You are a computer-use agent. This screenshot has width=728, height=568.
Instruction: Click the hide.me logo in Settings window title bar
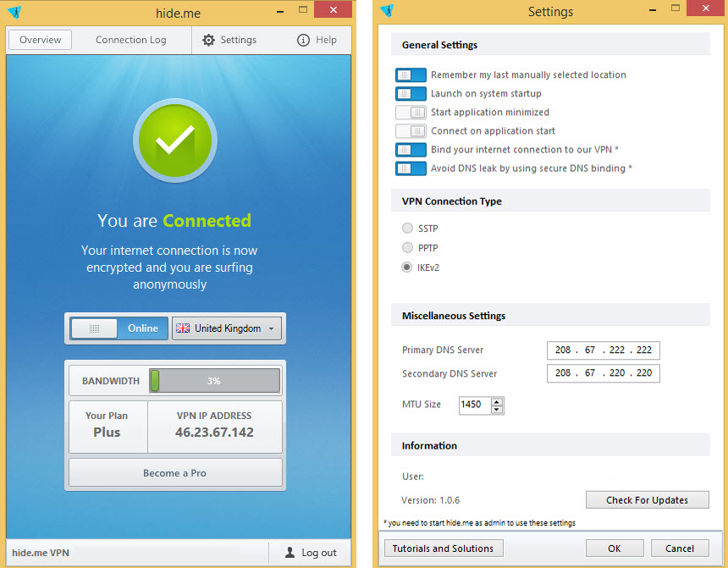pyautogui.click(x=387, y=10)
